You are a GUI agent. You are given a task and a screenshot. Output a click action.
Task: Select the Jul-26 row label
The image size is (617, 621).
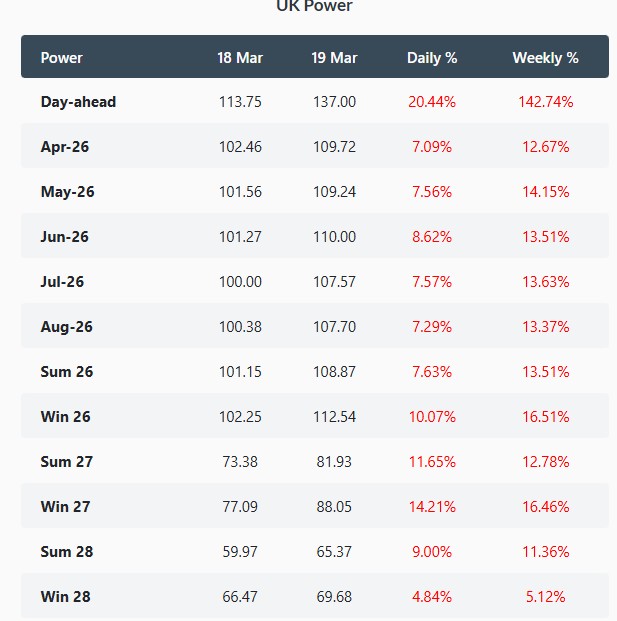click(x=62, y=282)
